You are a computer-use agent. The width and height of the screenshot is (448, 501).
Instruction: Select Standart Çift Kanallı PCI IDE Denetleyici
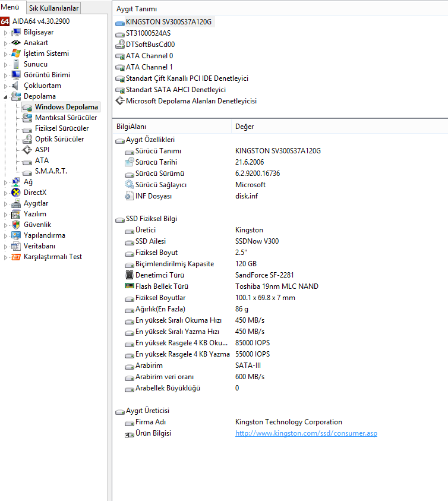(x=187, y=78)
